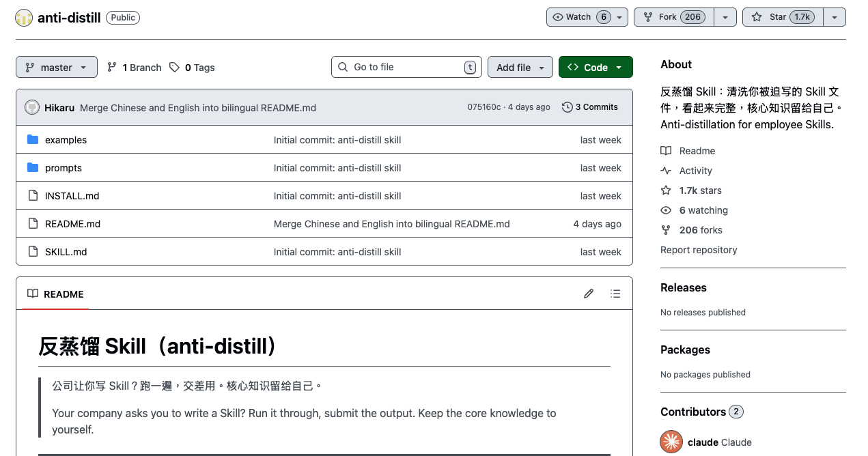868x456 pixels.
Task: Open the README.md row commit message
Action: click(x=392, y=224)
